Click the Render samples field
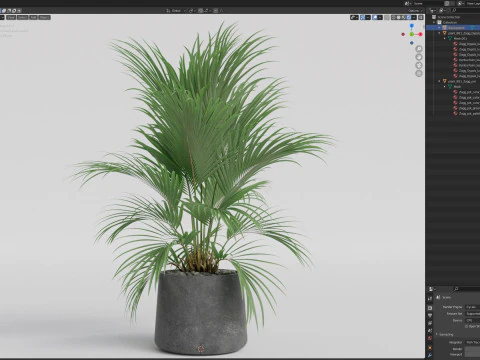This screenshot has height=360, width=480. (x=472, y=349)
